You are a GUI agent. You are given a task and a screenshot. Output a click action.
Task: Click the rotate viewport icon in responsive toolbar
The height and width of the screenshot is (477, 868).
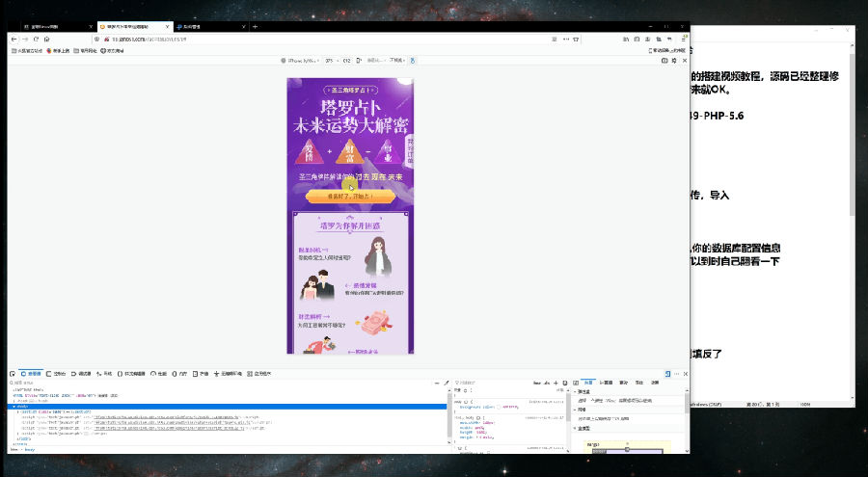359,60
